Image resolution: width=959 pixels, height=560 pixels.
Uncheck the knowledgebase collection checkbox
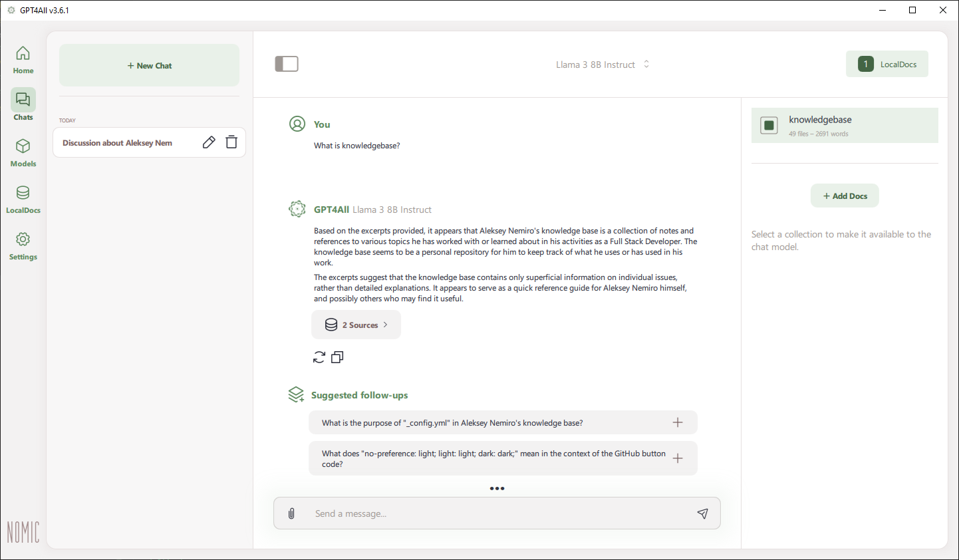(769, 125)
